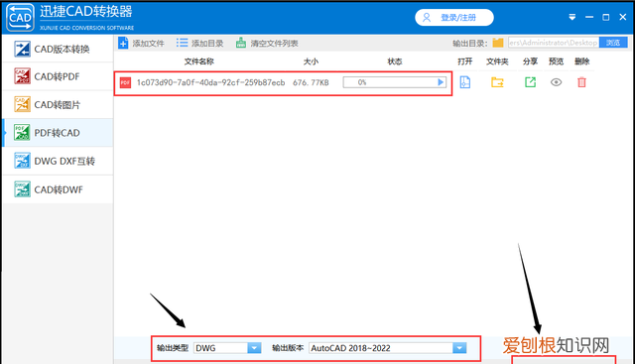The image size is (635, 364).
Task: Click 添加文件 to add a file
Action: [x=141, y=43]
